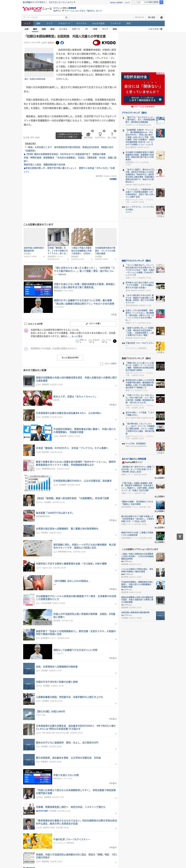
Task: Click the 共感した thumbs-up on the comment
Action: coord(77,341)
